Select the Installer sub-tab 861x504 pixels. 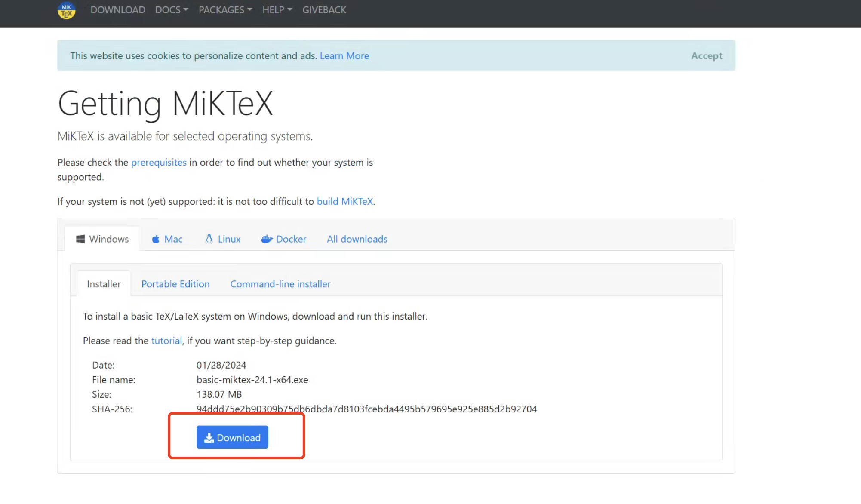[104, 284]
